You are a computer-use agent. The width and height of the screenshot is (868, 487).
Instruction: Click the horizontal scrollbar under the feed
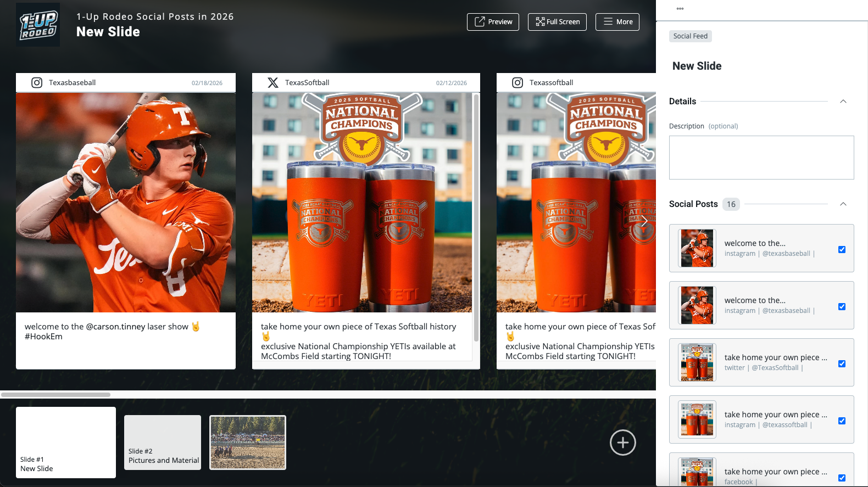(x=55, y=395)
